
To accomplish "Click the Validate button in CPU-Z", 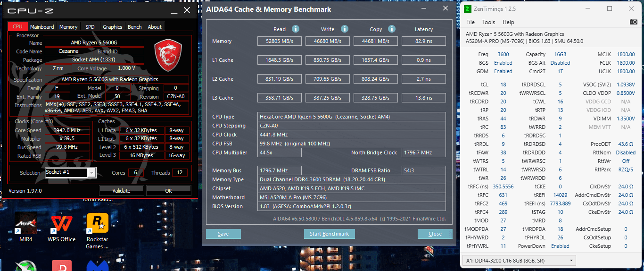I will [121, 191].
